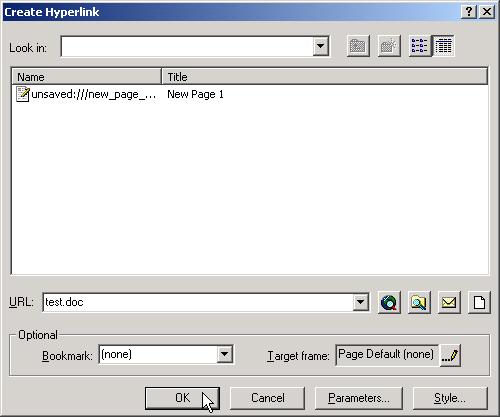The width and height of the screenshot is (500, 417).
Task: Open the Parameters... dialog
Action: click(x=359, y=398)
